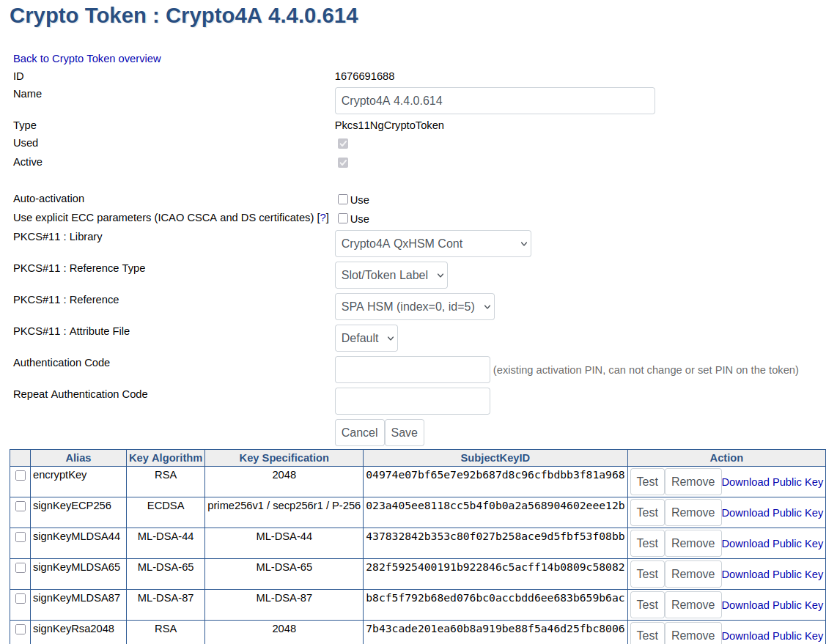The height and width of the screenshot is (644, 837).
Task: Download Public Key for signKeyMLDSA65
Action: [772, 574]
